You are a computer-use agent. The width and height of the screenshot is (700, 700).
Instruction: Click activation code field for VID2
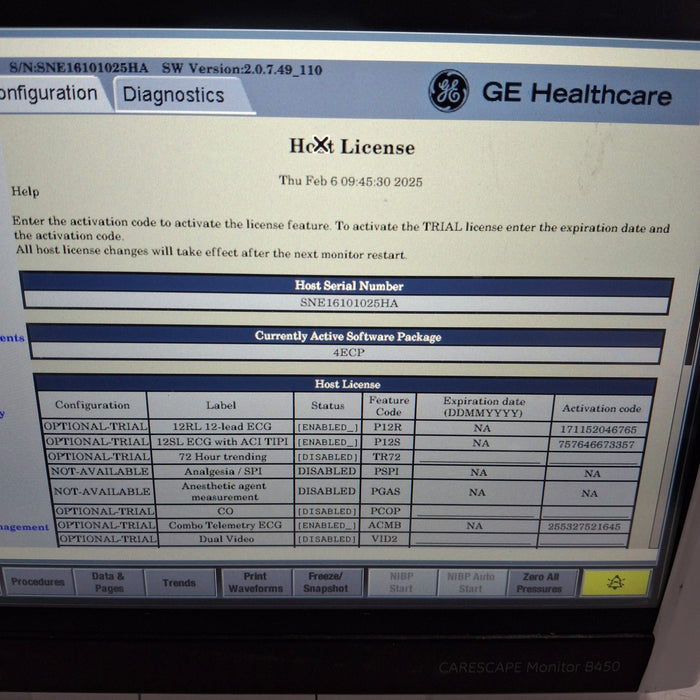[x=583, y=540]
